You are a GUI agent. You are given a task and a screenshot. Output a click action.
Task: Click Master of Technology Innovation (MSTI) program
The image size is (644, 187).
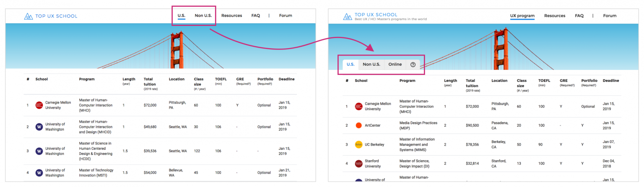tap(96, 172)
